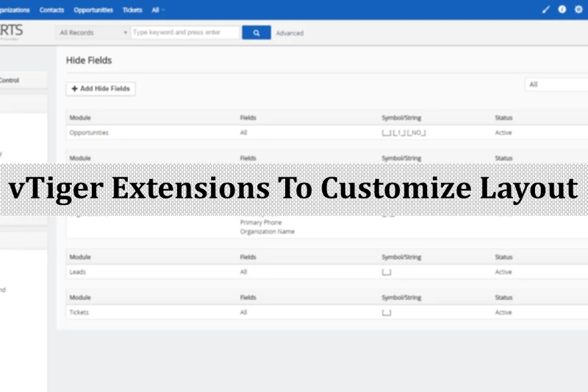
Task: Click the info circle icon in header
Action: (562, 10)
